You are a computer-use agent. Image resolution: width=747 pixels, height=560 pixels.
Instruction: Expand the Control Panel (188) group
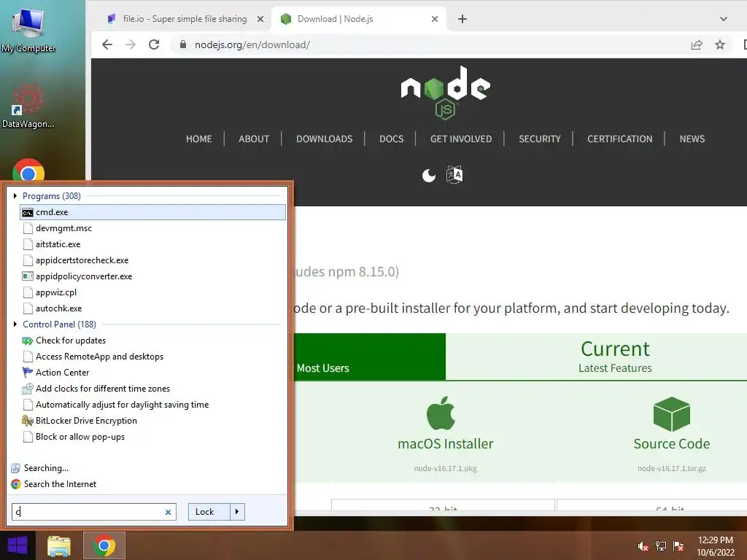[15, 324]
